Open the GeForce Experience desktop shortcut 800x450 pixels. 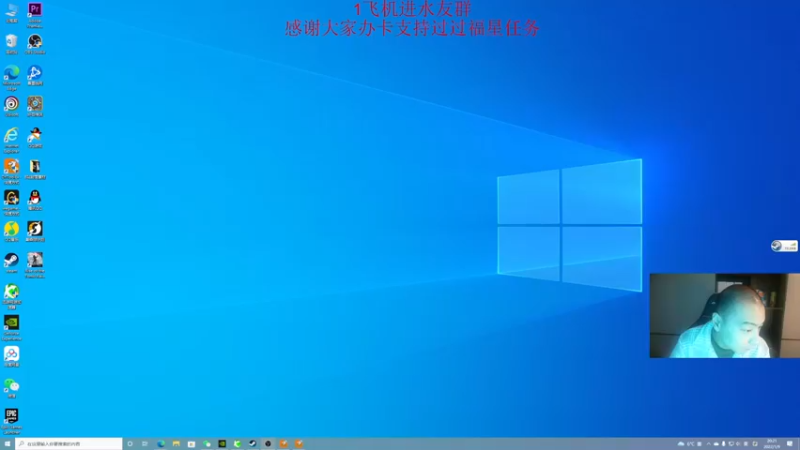pos(11,328)
